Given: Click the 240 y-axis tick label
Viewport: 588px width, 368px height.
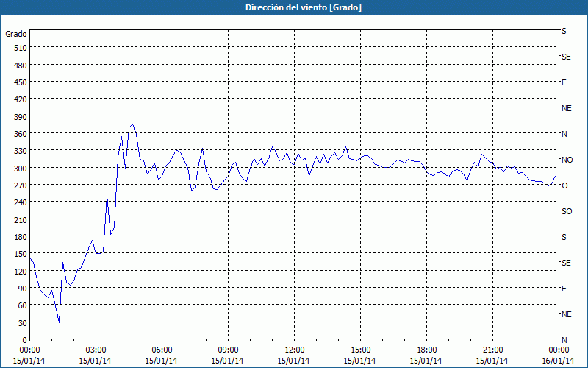Looking at the screenshot, I should [x=21, y=202].
